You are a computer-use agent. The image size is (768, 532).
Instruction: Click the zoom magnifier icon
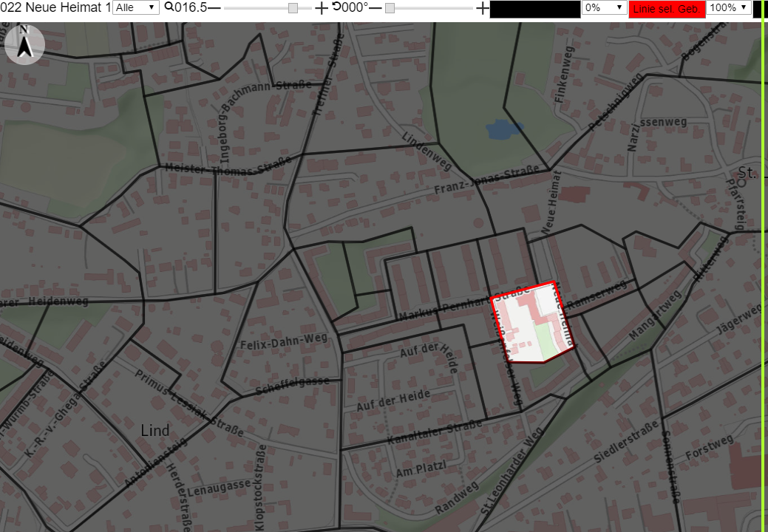tap(169, 7)
